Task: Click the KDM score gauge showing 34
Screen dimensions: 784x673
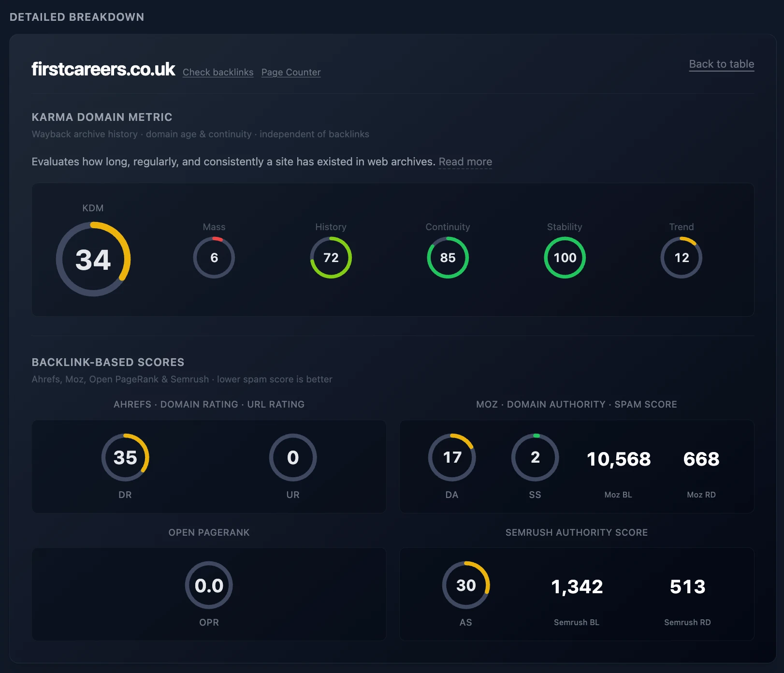Action: coord(93,259)
